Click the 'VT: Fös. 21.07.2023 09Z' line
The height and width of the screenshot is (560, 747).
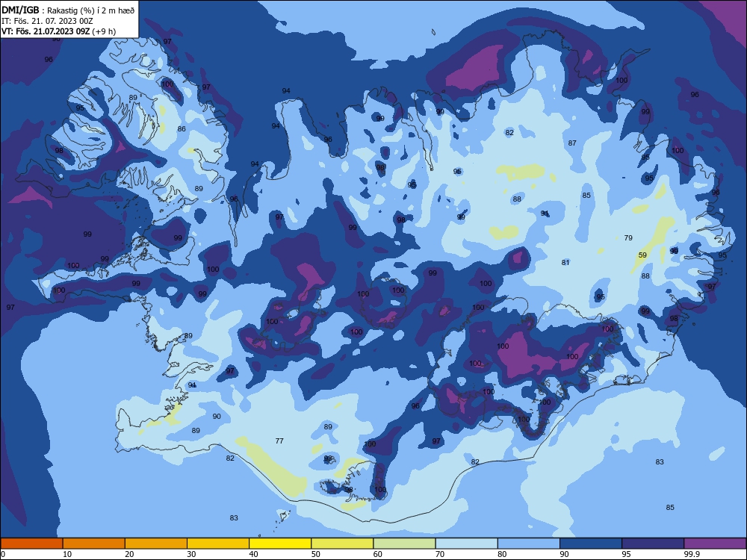pos(46,31)
